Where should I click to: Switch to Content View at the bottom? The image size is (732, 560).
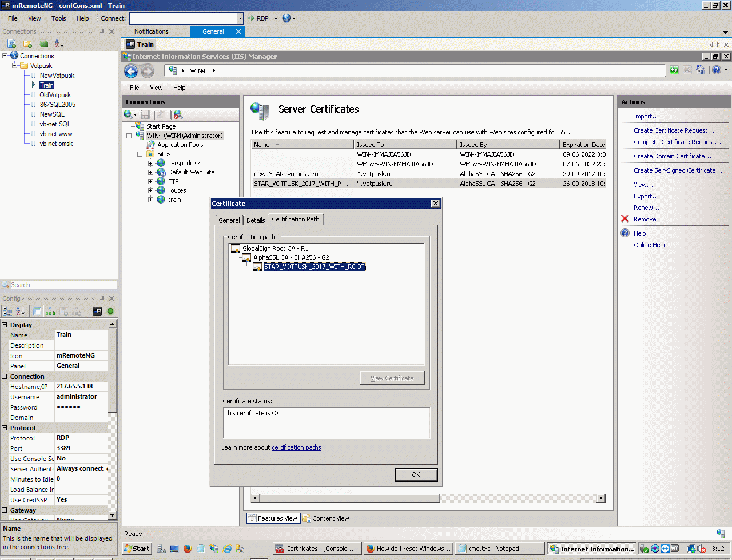(x=325, y=518)
